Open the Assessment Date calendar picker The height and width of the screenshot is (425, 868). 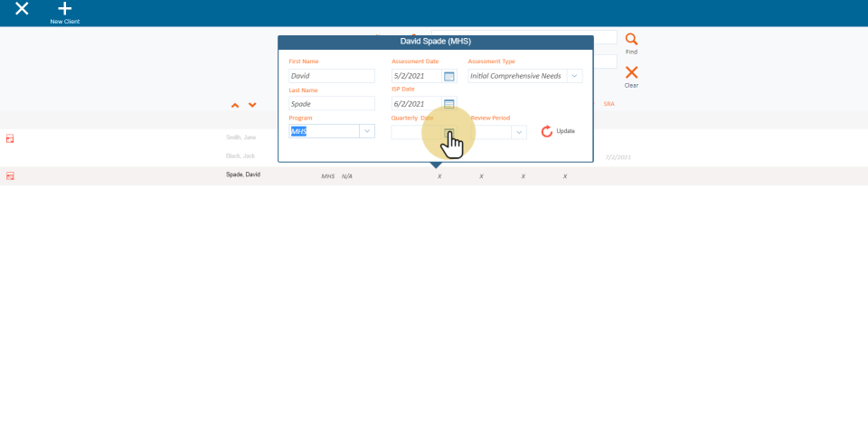(x=449, y=76)
